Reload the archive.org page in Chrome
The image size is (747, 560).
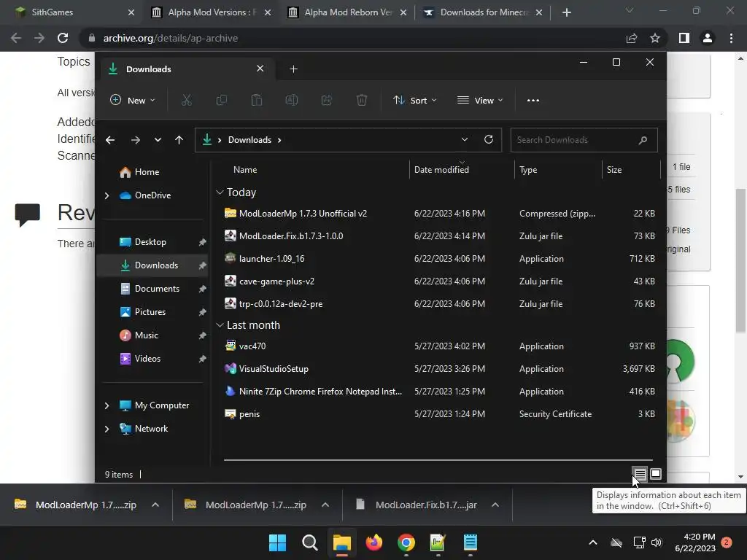click(63, 38)
